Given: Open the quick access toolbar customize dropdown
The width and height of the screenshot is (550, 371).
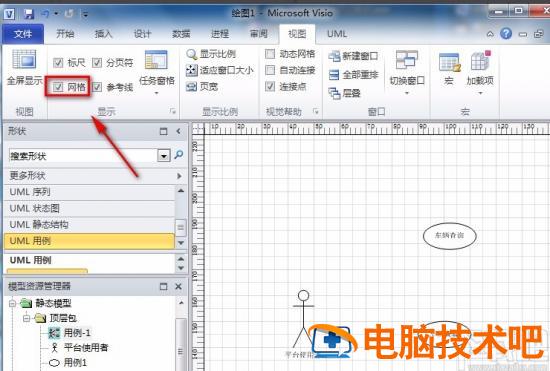Looking at the screenshot, I should [x=85, y=14].
